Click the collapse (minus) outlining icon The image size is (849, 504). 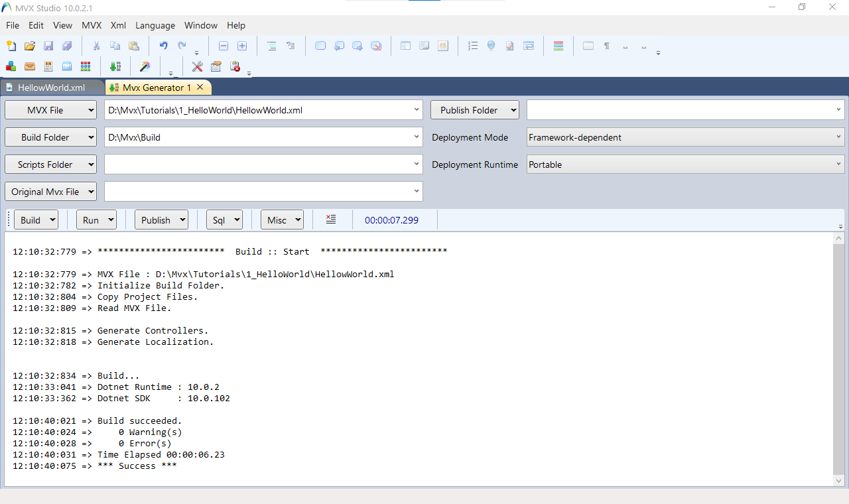coord(224,46)
